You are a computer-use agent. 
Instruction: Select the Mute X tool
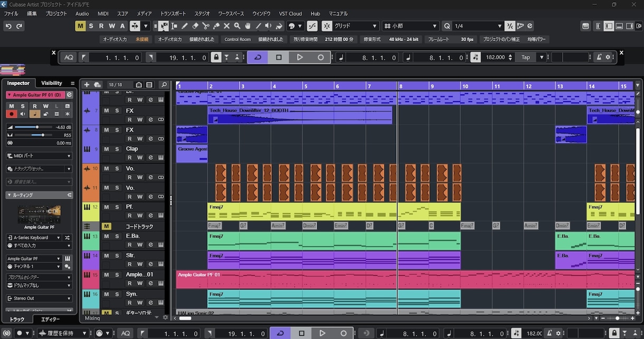coord(227,26)
